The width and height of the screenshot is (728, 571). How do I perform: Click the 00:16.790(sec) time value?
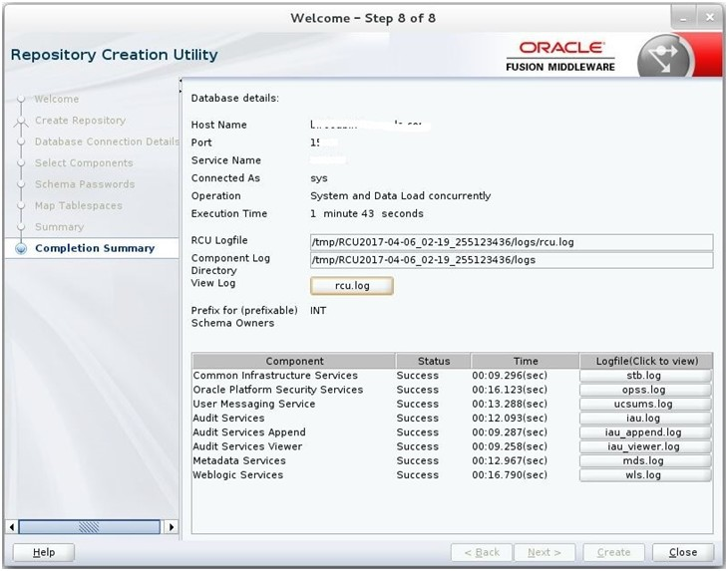[x=510, y=475]
